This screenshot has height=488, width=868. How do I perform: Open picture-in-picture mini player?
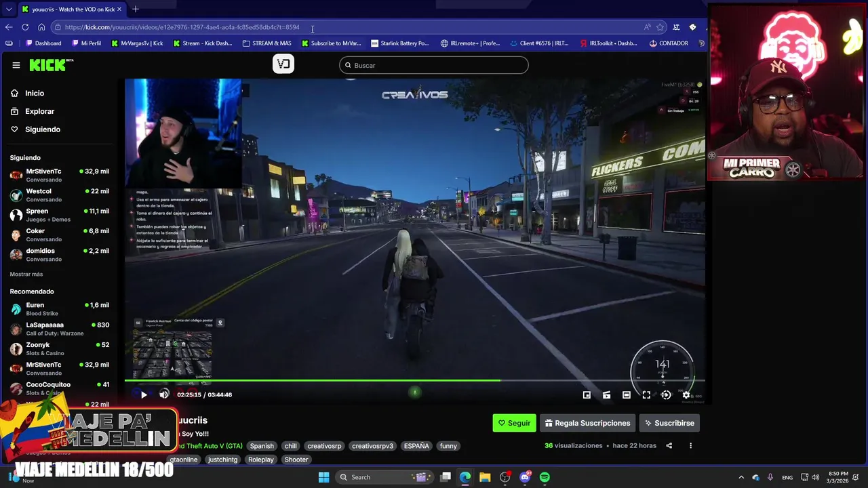coord(587,395)
